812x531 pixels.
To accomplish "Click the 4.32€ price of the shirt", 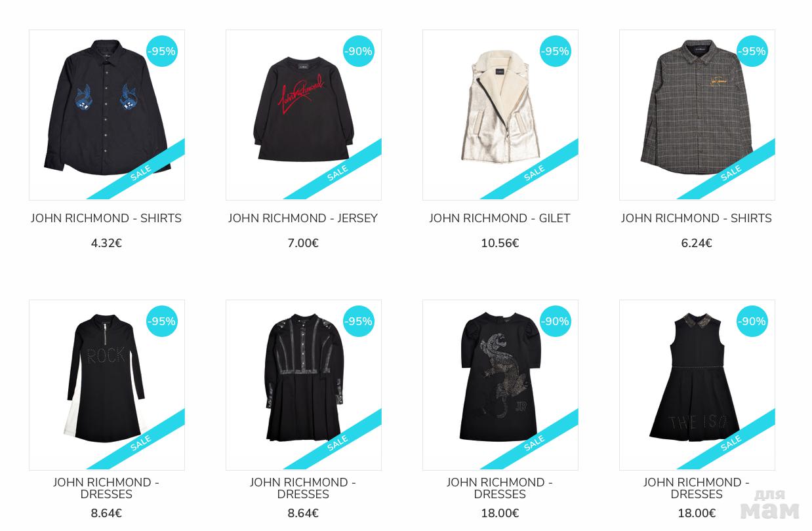I will (106, 243).
